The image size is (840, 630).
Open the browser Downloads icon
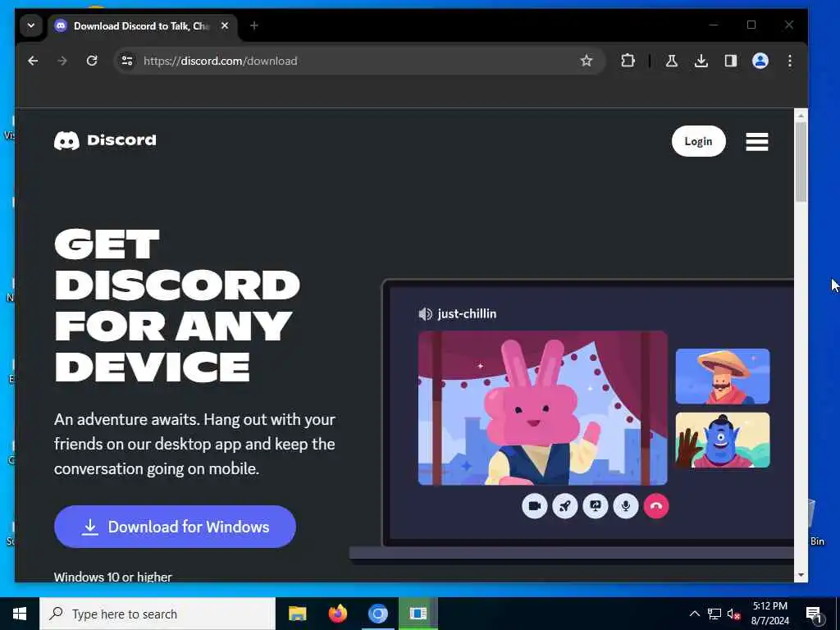(701, 61)
